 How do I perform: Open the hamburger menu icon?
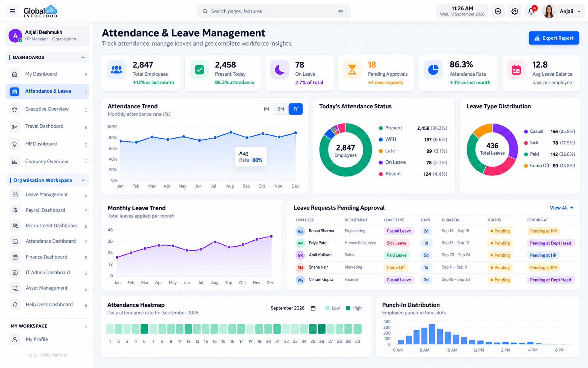click(13, 11)
